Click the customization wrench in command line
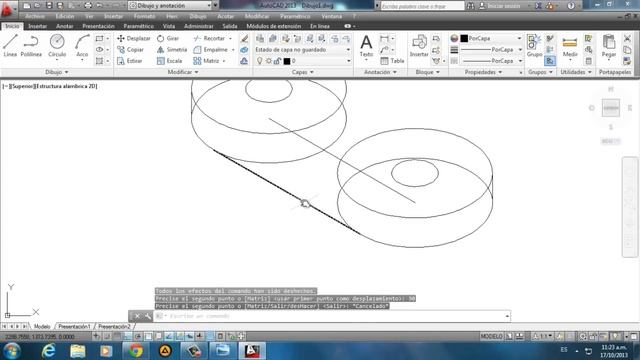This screenshot has height=360, width=640. [x=147, y=316]
